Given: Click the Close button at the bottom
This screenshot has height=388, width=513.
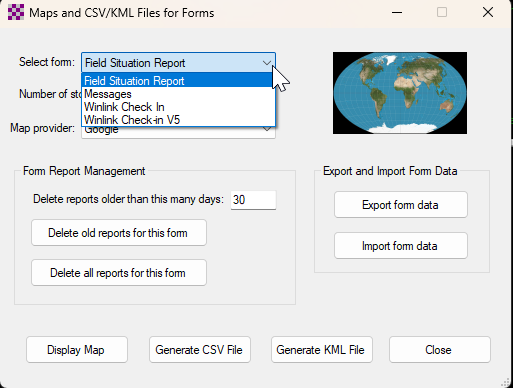Looking at the screenshot, I should (x=440, y=350).
